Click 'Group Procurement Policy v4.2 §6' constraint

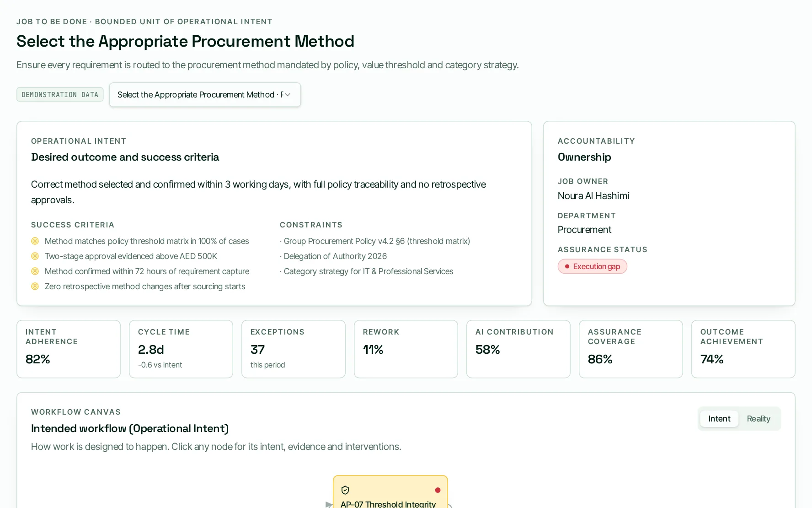pyautogui.click(x=375, y=241)
